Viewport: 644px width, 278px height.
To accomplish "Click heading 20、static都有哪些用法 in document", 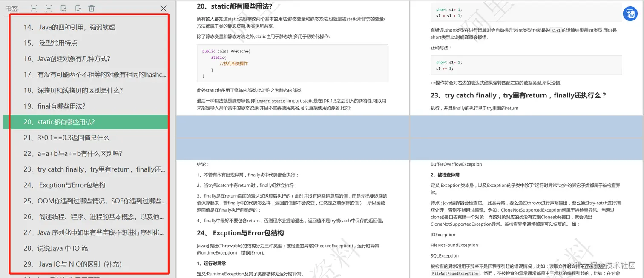I will pos(234,6).
